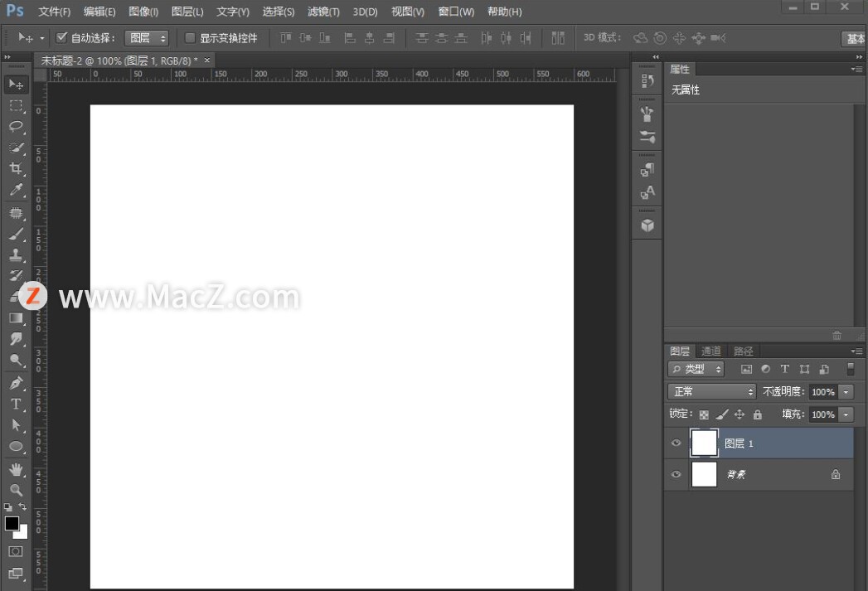Change screen mode icon at toolbox bottom
This screenshot has height=591, width=868.
click(16, 574)
